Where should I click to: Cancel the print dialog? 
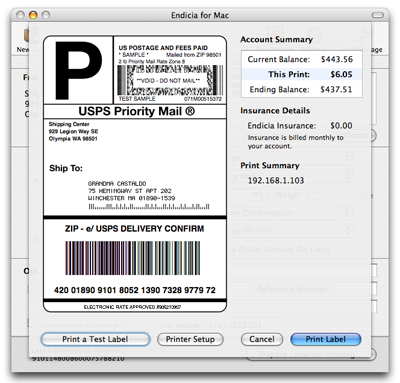point(262,339)
